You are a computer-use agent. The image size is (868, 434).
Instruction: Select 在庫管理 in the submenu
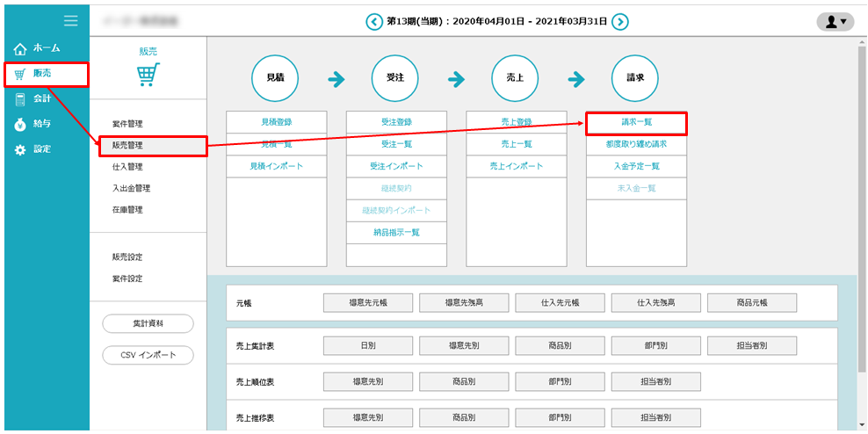[127, 210]
